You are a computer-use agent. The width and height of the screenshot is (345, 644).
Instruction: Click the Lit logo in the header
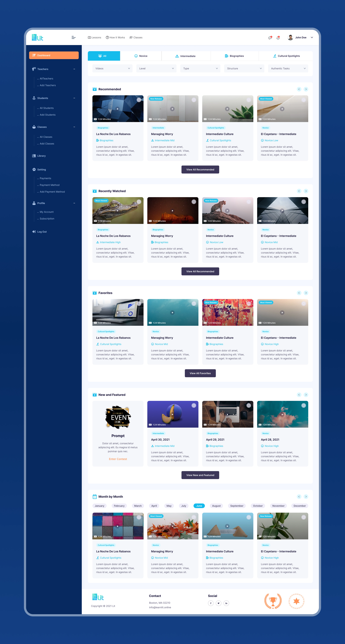click(37, 37)
